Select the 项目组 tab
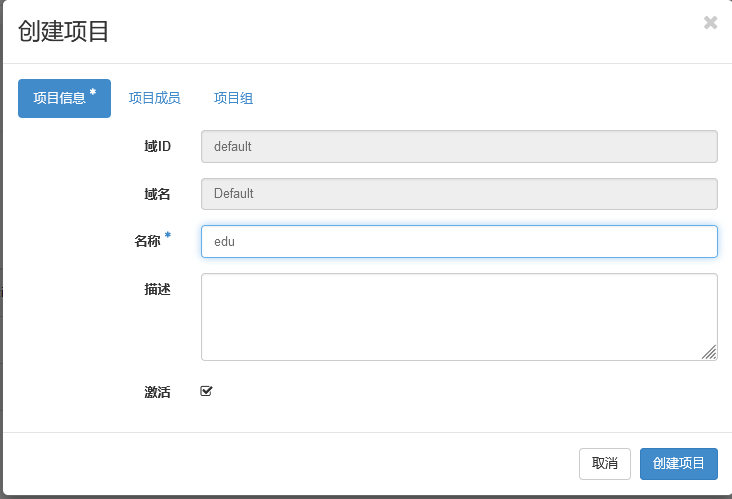 (233, 98)
